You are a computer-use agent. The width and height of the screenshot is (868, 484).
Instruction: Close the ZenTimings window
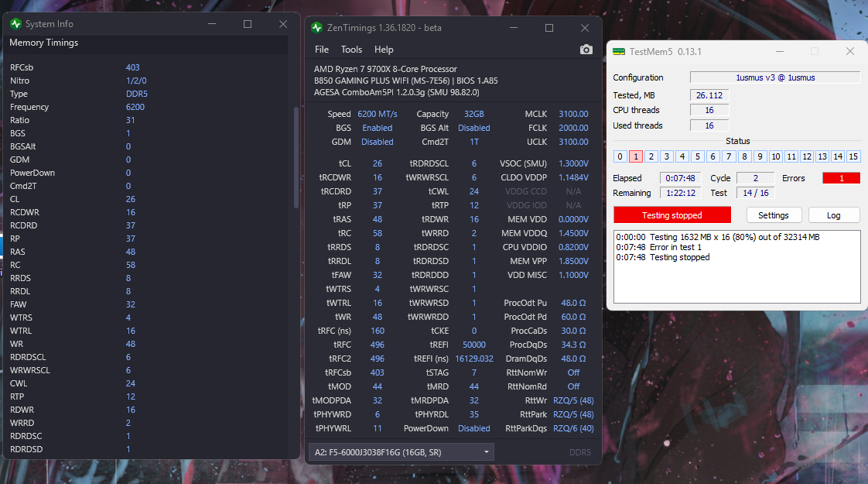pyautogui.click(x=585, y=28)
